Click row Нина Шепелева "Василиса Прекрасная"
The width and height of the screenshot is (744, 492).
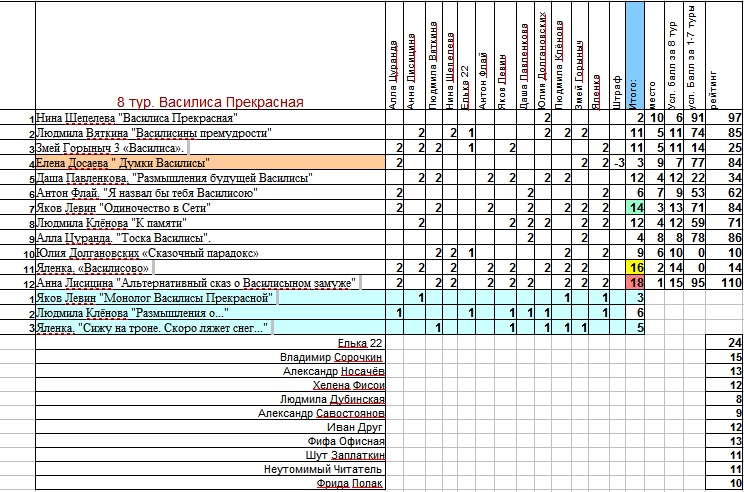[x=210, y=118]
